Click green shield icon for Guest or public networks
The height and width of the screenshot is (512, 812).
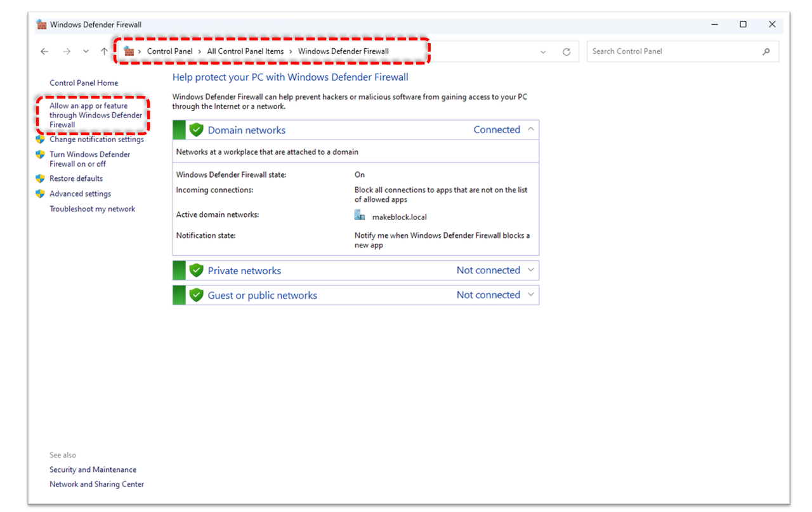pos(196,295)
